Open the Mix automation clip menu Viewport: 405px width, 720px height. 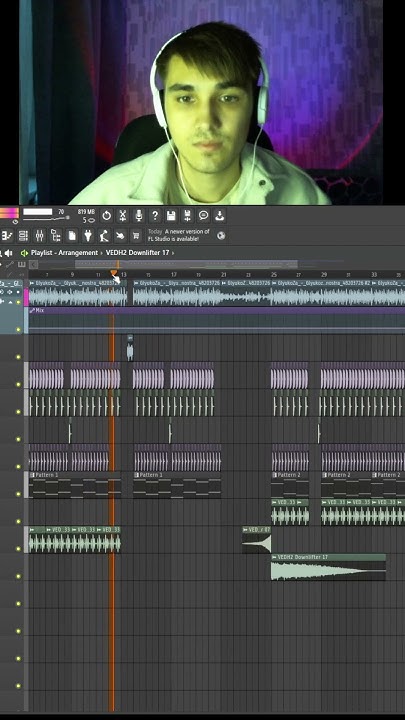point(32,310)
